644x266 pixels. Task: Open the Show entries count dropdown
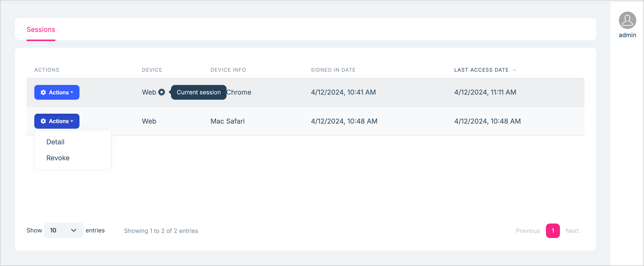coord(63,230)
